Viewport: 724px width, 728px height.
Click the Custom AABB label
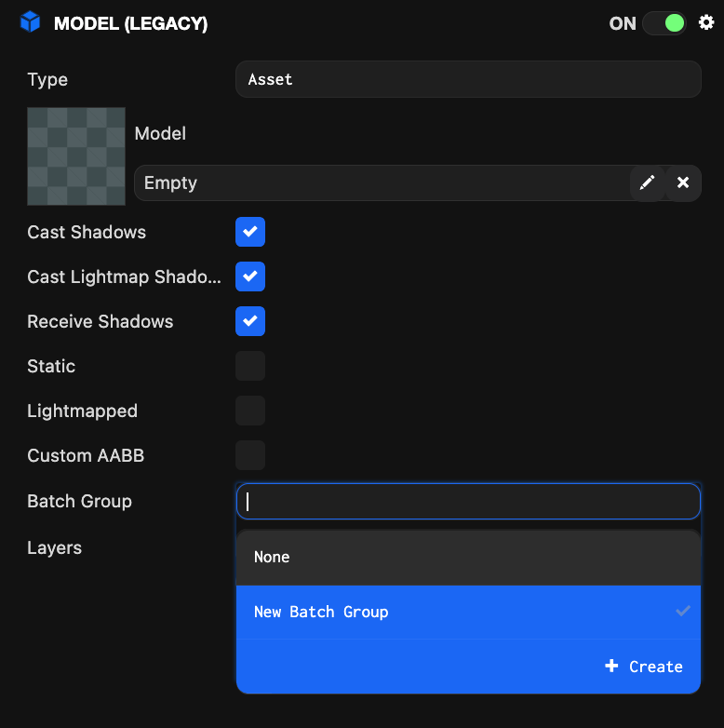click(x=86, y=455)
